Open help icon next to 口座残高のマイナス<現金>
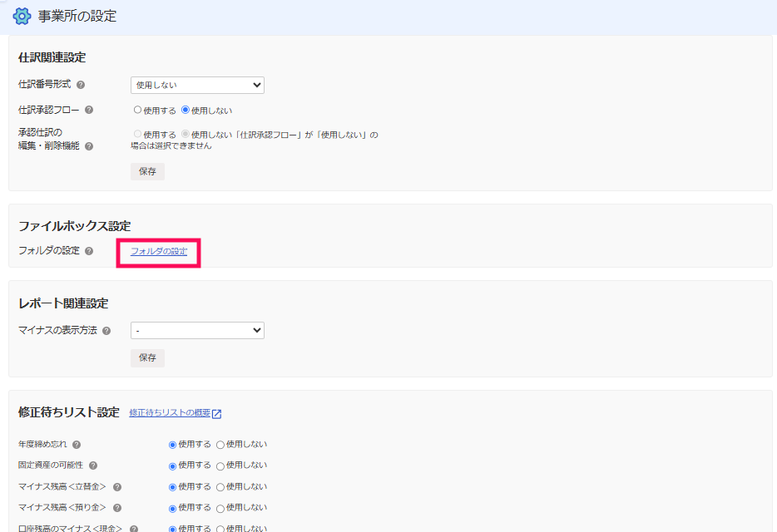Screen dimensions: 777x532 coord(133,529)
